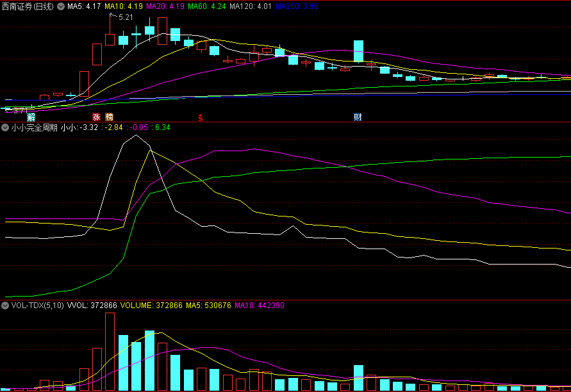Select the 小小: -3.32 value
571x392 pixels.
(79, 127)
